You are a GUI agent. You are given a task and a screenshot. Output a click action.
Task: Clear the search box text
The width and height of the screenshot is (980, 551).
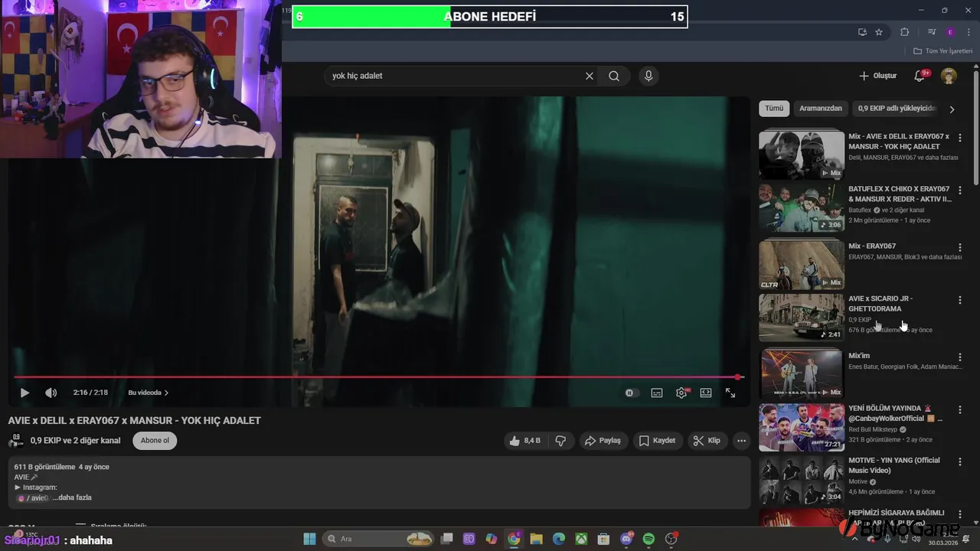pyautogui.click(x=590, y=76)
